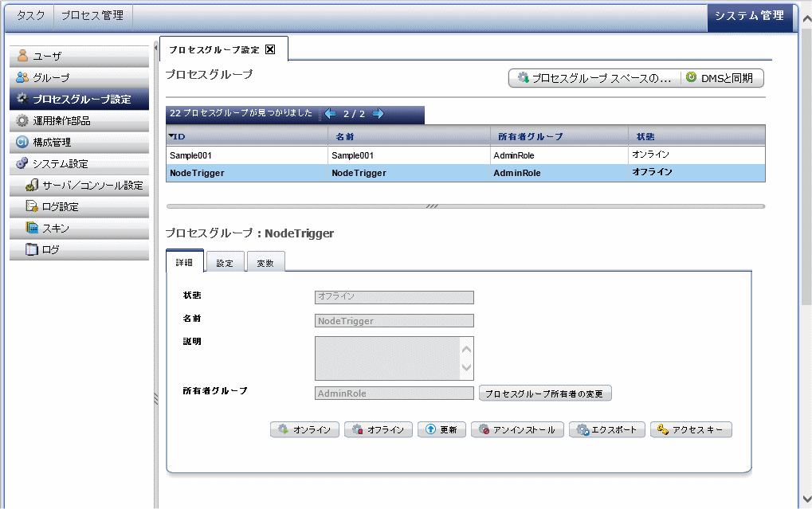The image size is (812, 509).
Task: Open グループ in the sidebar
Action: (79, 78)
